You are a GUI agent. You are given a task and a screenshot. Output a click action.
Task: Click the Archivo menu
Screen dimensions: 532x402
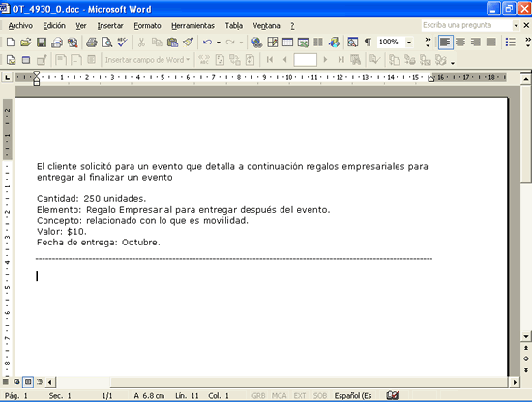(20, 26)
